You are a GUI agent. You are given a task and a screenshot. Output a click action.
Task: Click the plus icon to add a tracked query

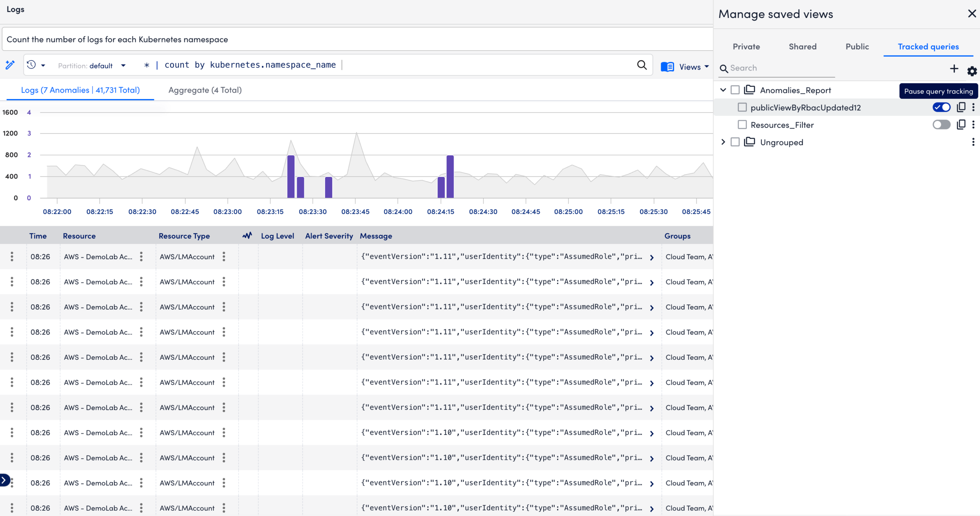[954, 69]
